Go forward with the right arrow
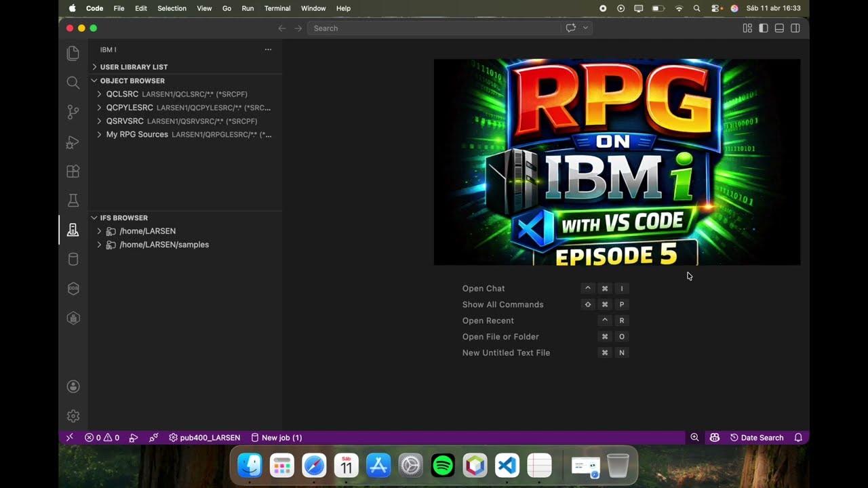Image resolution: width=868 pixels, height=488 pixels. 298,28
